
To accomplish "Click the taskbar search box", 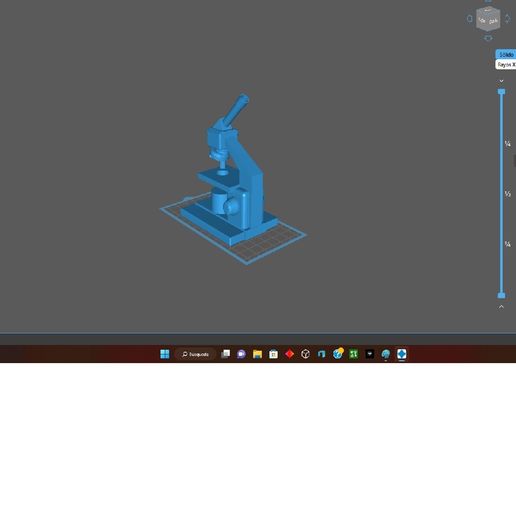I will pyautogui.click(x=195, y=354).
